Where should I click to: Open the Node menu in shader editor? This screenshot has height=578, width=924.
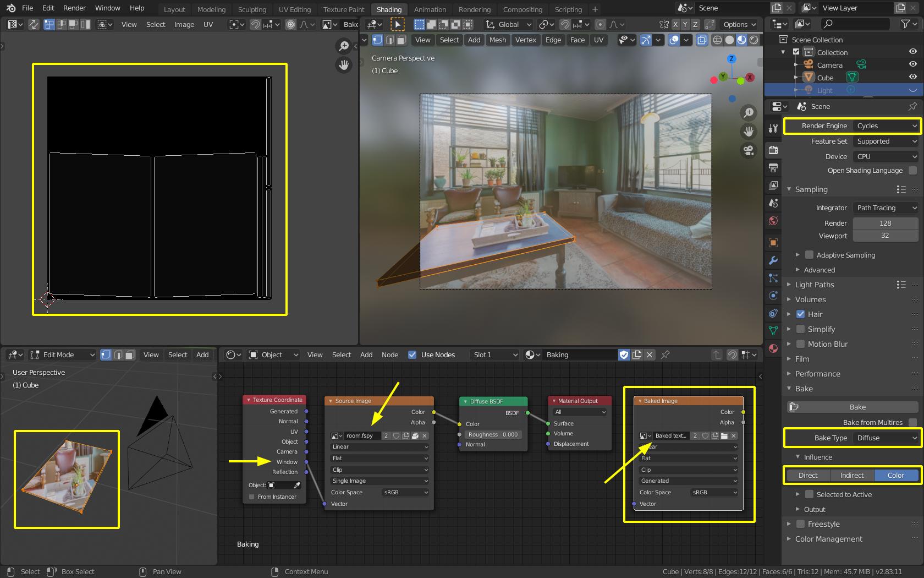390,355
